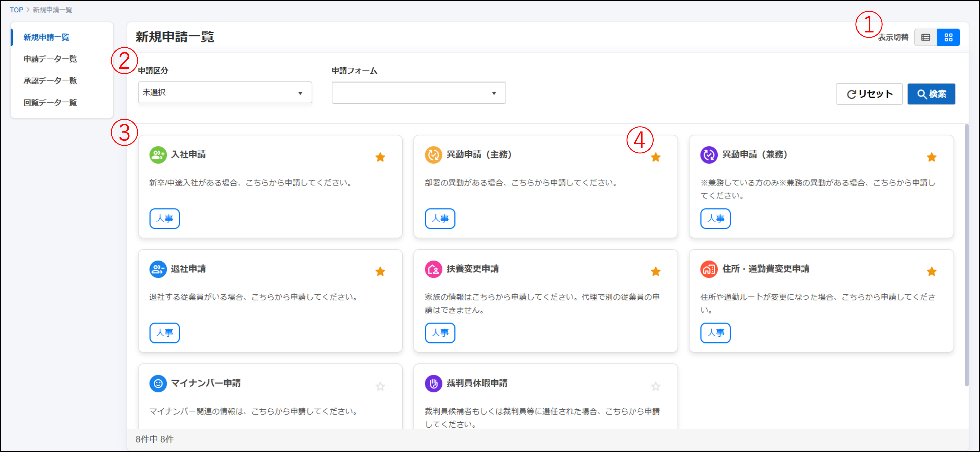Click 人事 tag on 異動申請（主務） card

pos(440,218)
